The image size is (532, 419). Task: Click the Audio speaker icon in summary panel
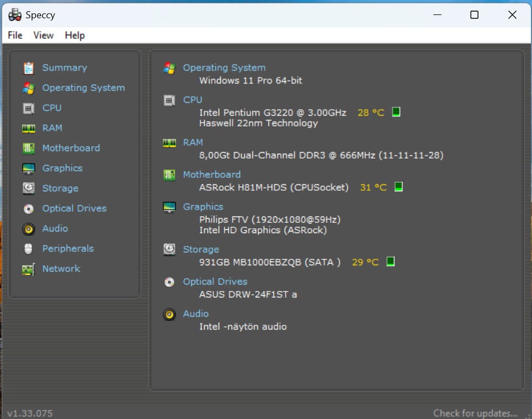pos(170,314)
